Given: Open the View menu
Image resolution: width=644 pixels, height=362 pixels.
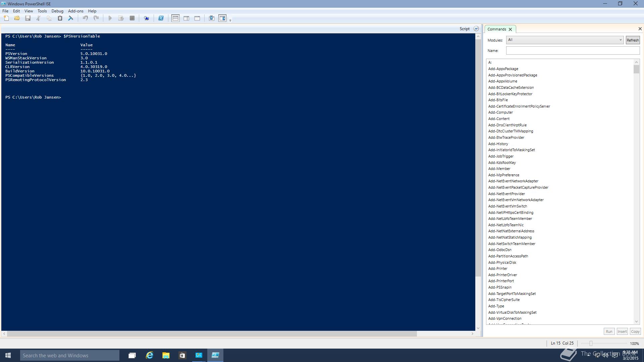Looking at the screenshot, I should point(29,11).
